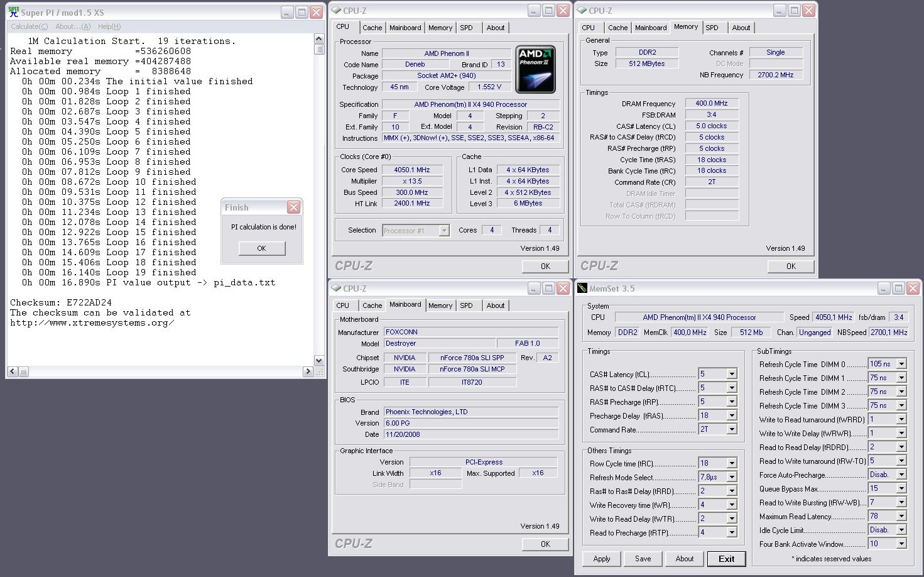Open Help menu in Super PI
Viewport: 924px width, 577px height.
point(109,26)
